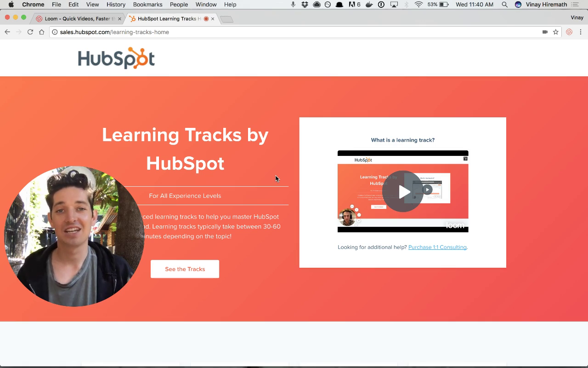The image size is (588, 368).
Task: Open the Help menu
Action: [230, 5]
